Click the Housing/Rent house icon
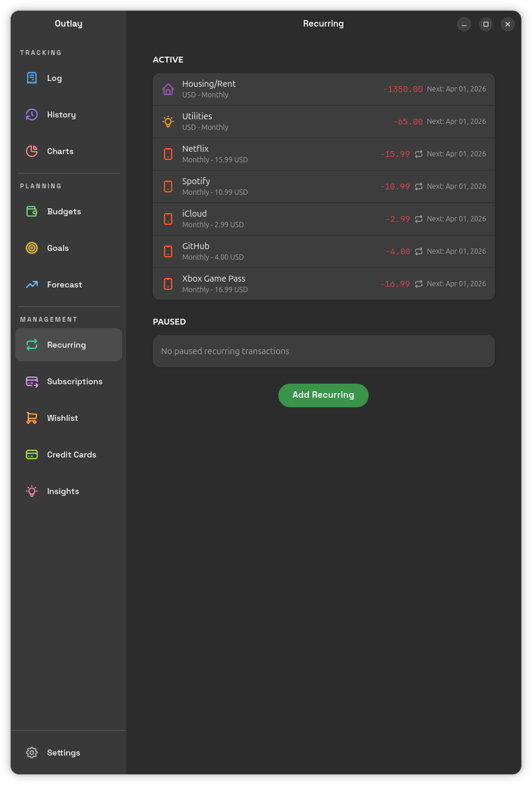This screenshot has width=532, height=785. 168,89
